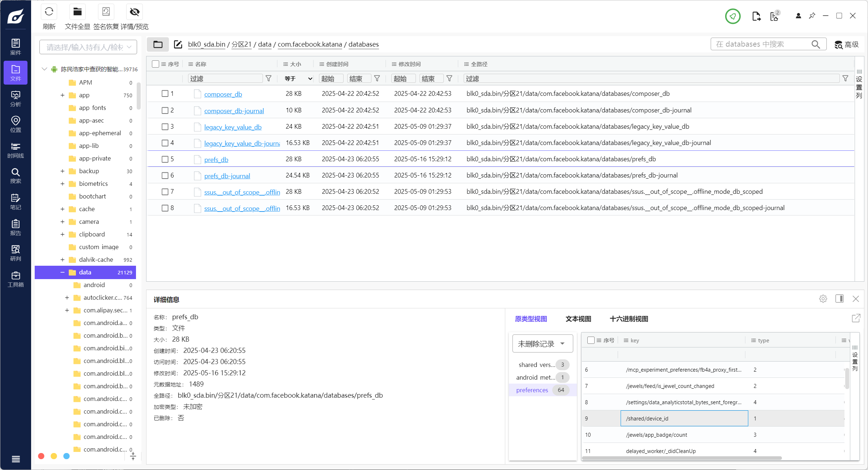Screen dimensions: 868x470
Task: Toggle the select-all checkbox in file list header
Action: coord(156,64)
